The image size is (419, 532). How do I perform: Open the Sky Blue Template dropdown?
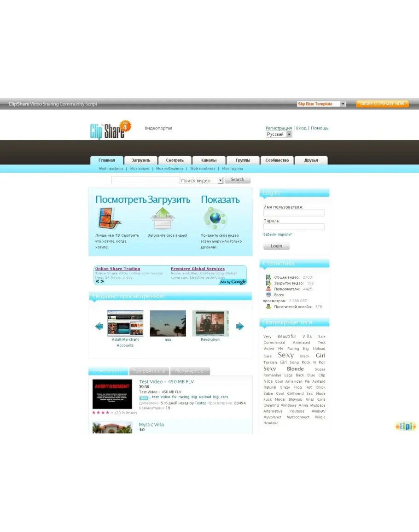tap(321, 104)
